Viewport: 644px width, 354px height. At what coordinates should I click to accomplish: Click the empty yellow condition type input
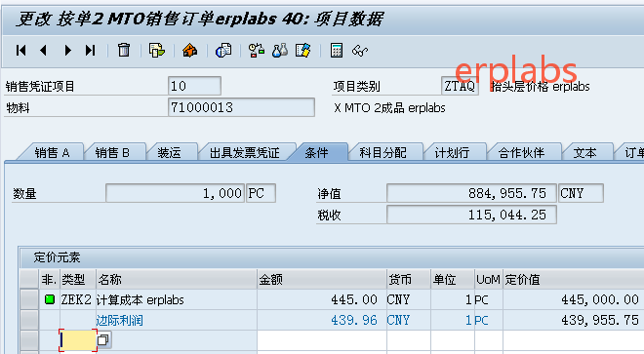click(x=78, y=340)
